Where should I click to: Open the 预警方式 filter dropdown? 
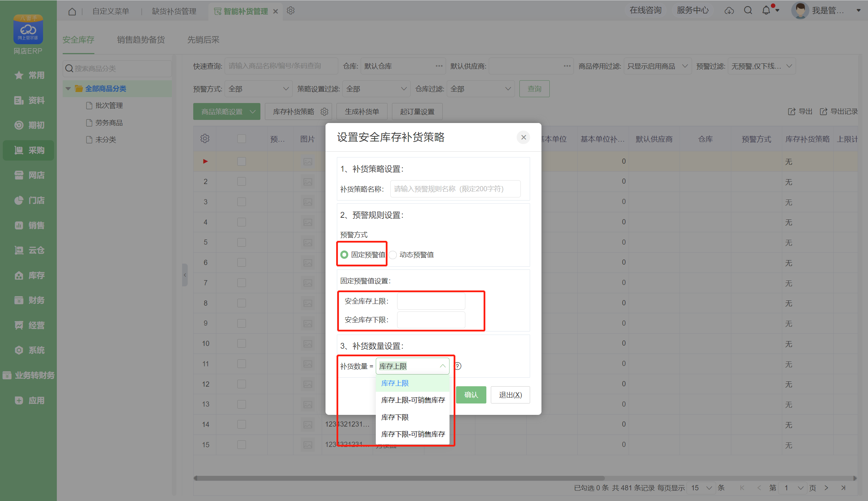(258, 89)
